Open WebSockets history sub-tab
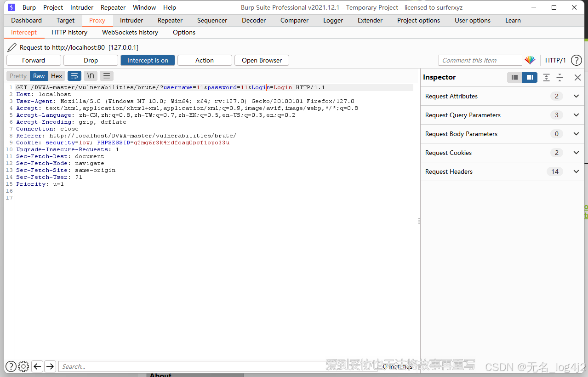This screenshot has height=377, width=588. coord(130,32)
